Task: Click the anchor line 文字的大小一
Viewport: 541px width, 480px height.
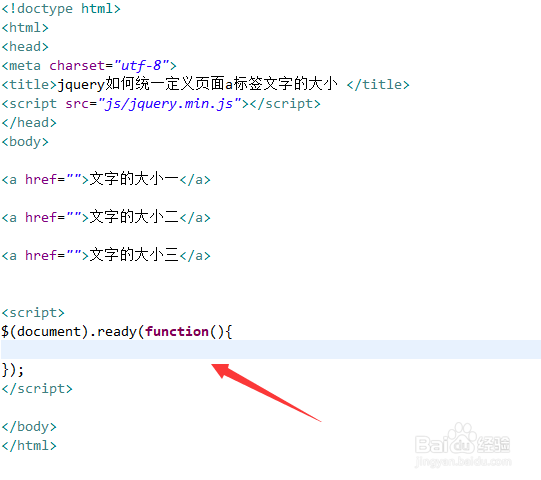Action: pos(106,179)
